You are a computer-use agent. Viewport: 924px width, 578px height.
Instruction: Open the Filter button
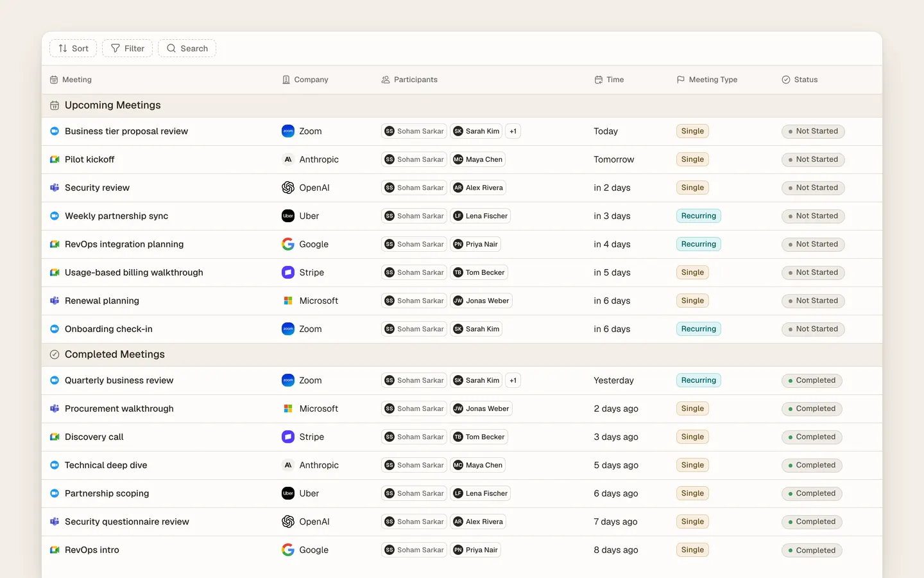click(x=127, y=48)
